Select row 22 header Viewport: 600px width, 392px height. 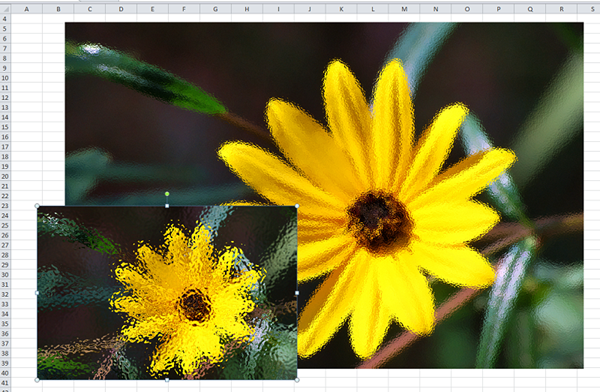tap(5, 196)
